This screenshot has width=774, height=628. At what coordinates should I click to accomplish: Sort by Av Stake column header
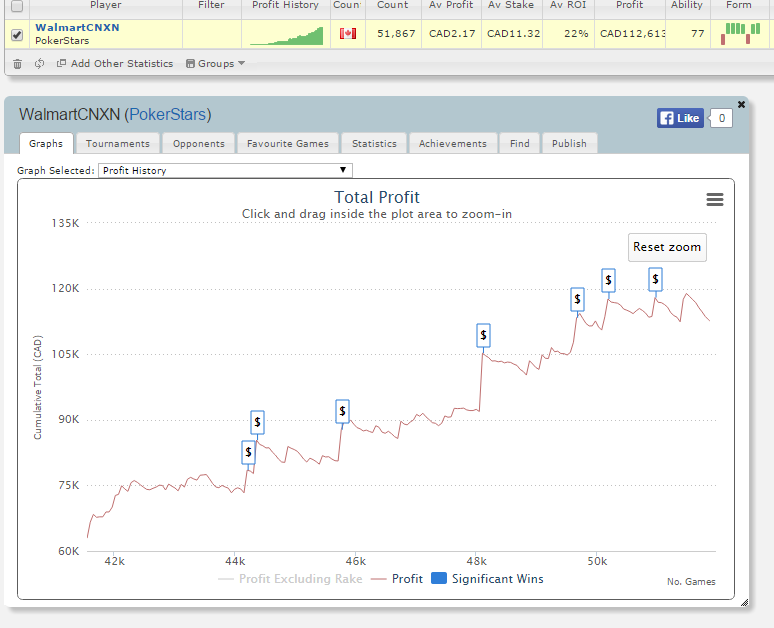click(511, 5)
